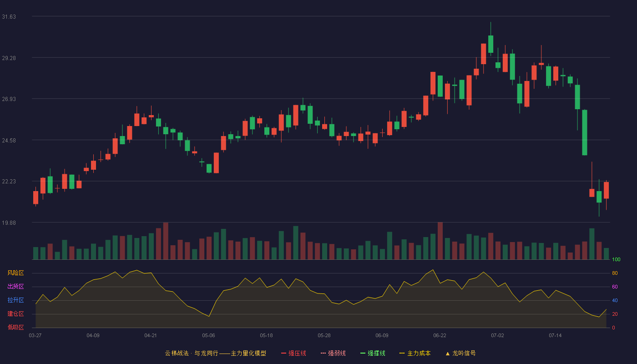637x364 pixels.
Task: Click the 龙吟信号 triangle legend icon
Action: [x=448, y=354]
